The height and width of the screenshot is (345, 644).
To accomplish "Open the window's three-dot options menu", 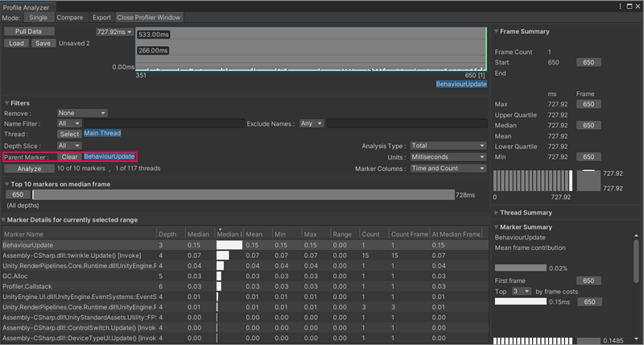I will pos(621,6).
